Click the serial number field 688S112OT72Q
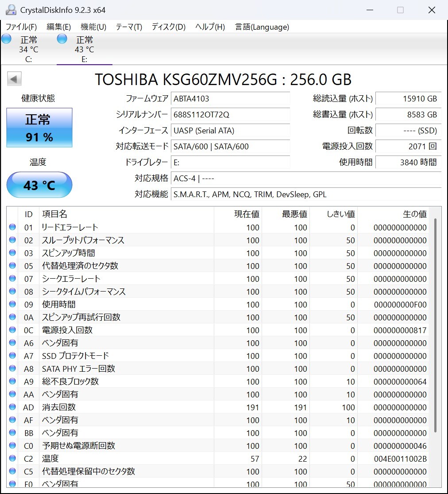Image resolution: width=448 pixels, height=494 pixels. click(x=230, y=114)
